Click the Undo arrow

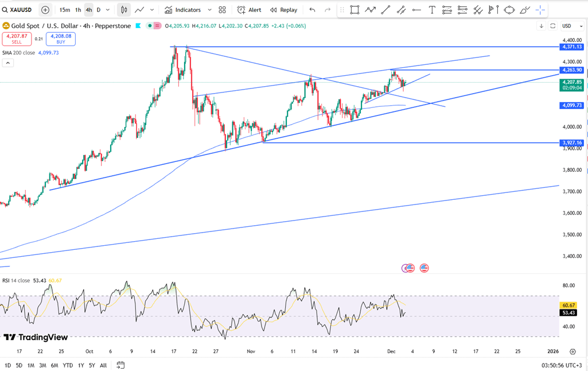(312, 10)
